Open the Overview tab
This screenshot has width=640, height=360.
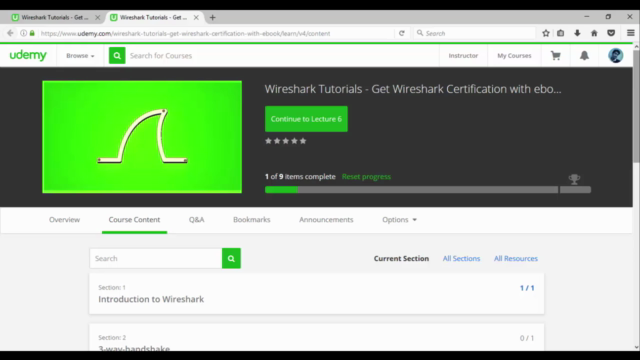point(64,220)
